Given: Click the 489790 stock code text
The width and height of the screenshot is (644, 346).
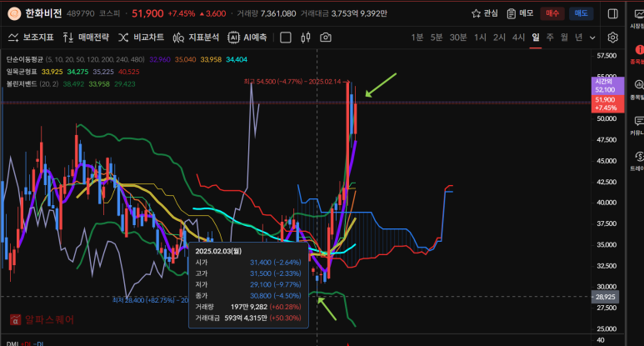Looking at the screenshot, I should click(x=81, y=13).
